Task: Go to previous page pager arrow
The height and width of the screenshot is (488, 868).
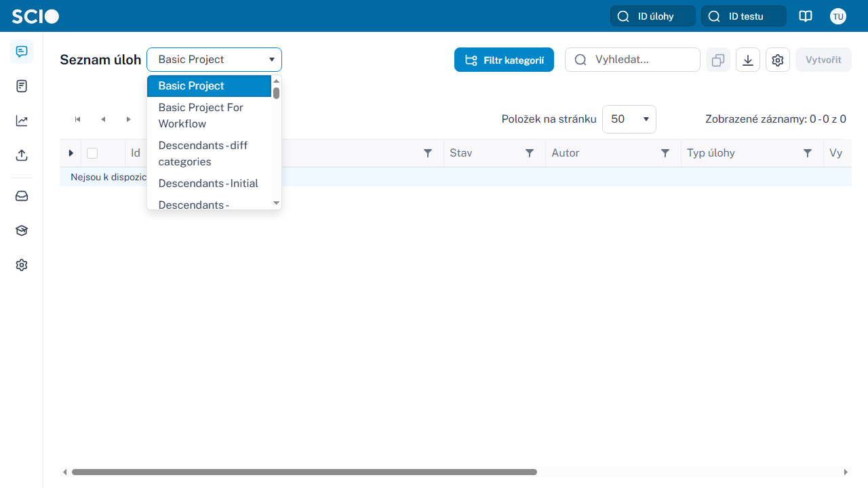Action: click(103, 119)
